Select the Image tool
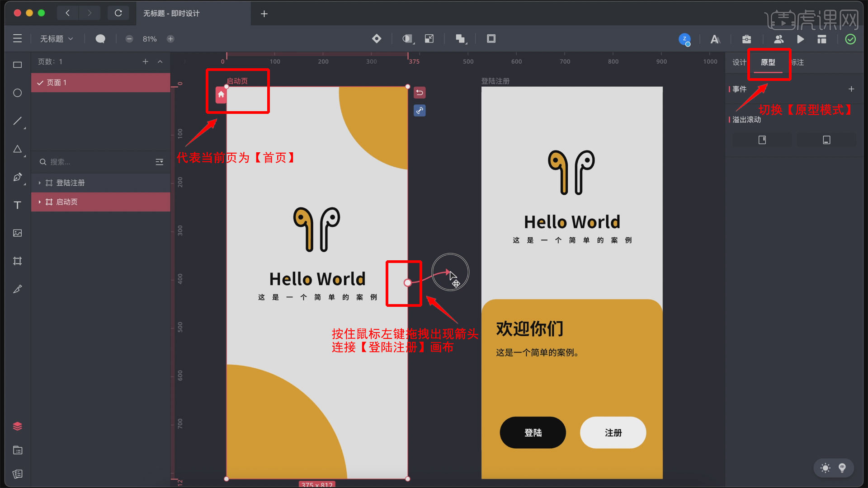Screen dimensions: 868x488 pos(18,233)
